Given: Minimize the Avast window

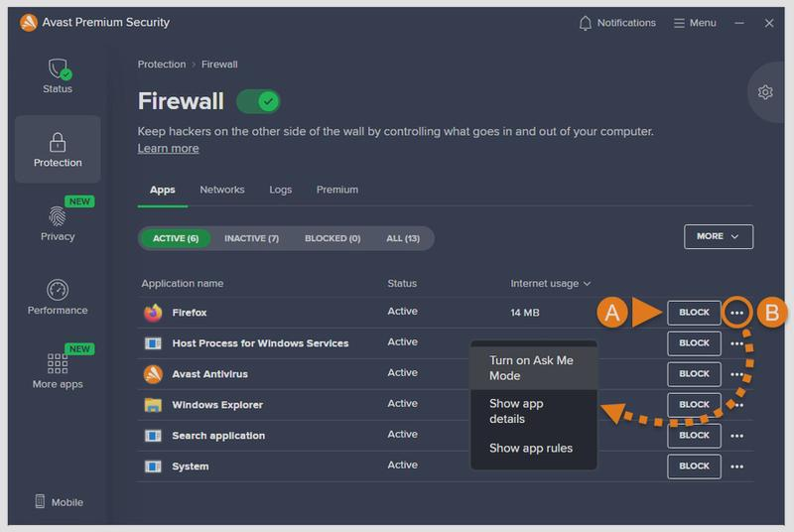Looking at the screenshot, I should [739, 23].
